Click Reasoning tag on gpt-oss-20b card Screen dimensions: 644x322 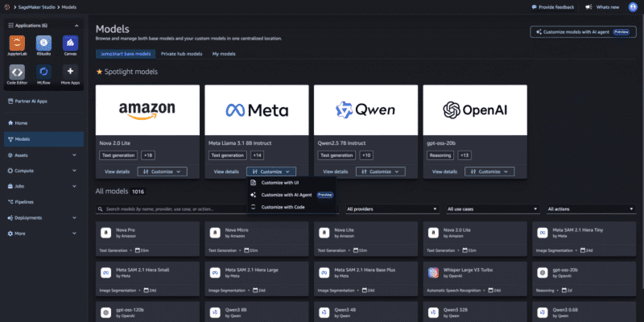point(440,155)
